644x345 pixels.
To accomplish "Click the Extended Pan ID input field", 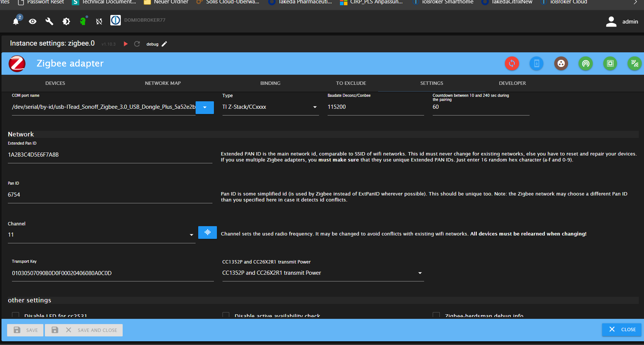I will [x=110, y=155].
